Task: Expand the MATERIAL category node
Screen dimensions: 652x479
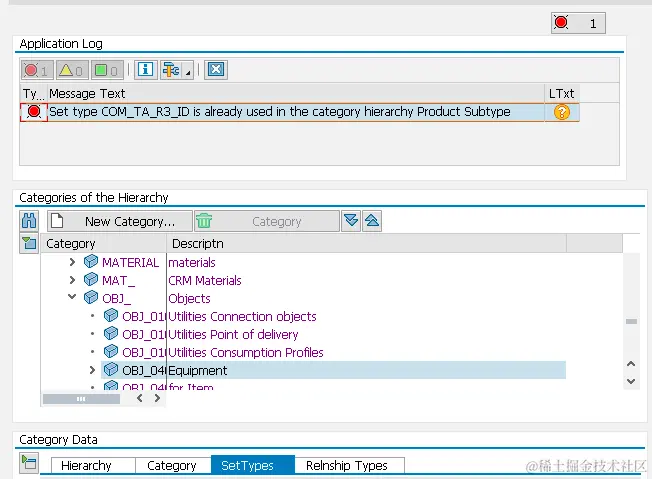Action: [x=72, y=262]
